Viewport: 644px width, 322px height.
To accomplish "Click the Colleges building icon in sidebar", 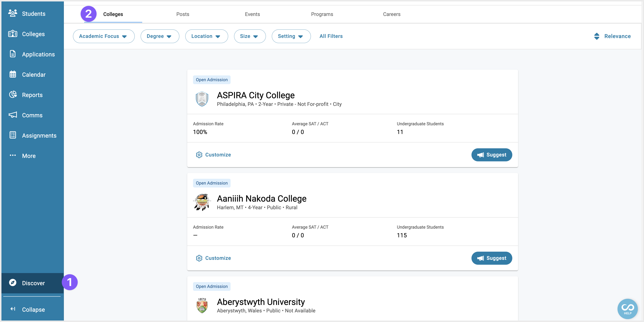I will (x=13, y=34).
